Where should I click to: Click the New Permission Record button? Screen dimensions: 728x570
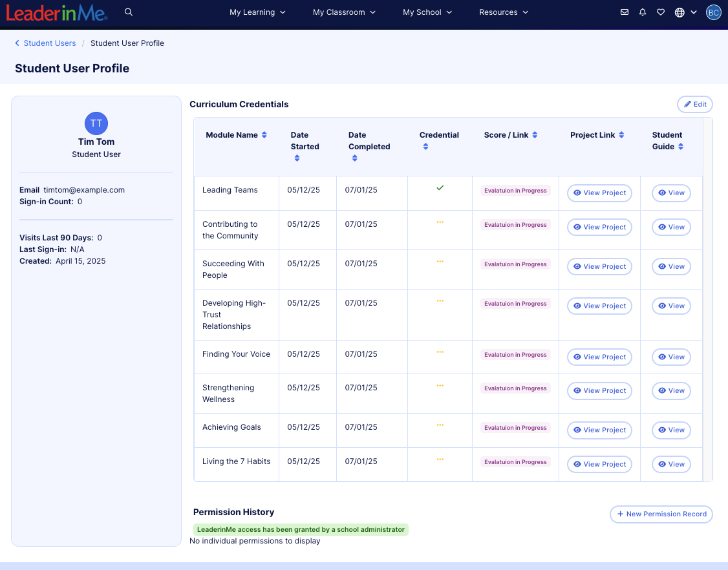(x=661, y=514)
